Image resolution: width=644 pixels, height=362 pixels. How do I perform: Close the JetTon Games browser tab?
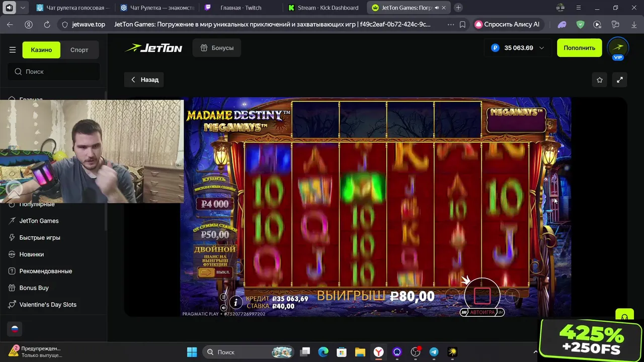click(443, 8)
